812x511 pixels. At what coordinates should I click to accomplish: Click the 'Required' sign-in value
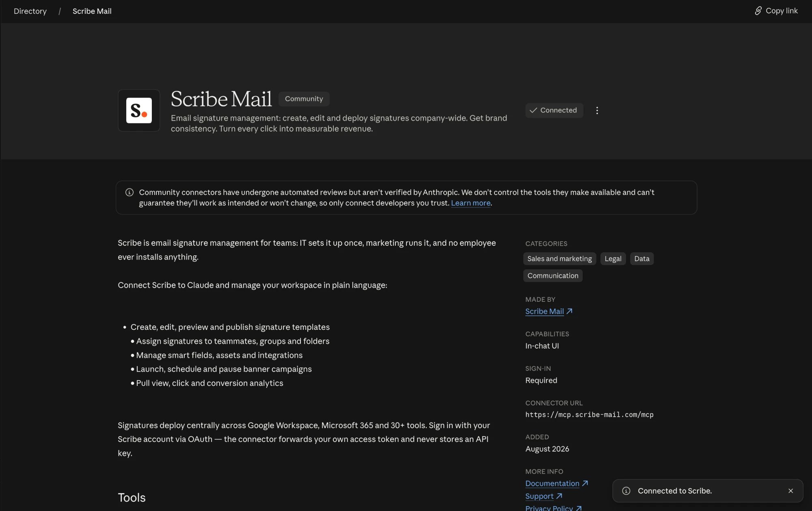click(541, 380)
